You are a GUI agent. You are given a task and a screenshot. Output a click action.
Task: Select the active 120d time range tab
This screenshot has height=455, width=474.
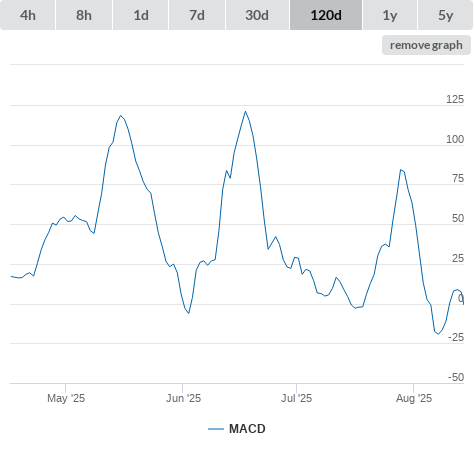tap(326, 15)
